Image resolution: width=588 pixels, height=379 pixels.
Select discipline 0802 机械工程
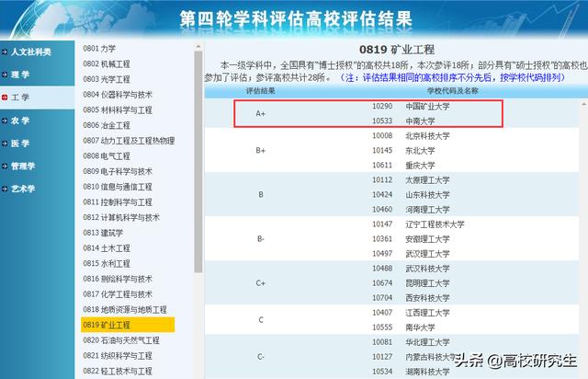point(107,63)
